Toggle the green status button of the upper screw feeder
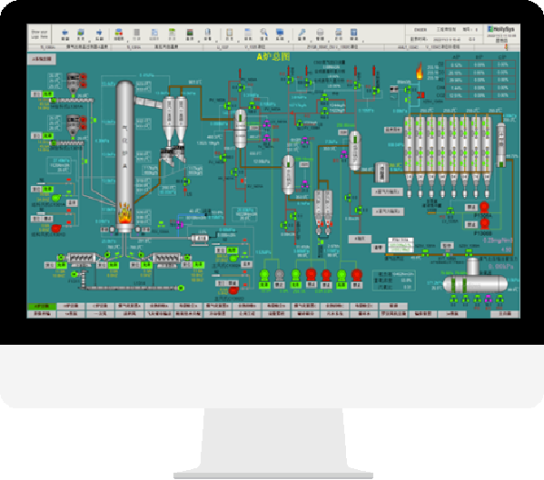Viewport: 544px width, 480px height. pos(48,94)
